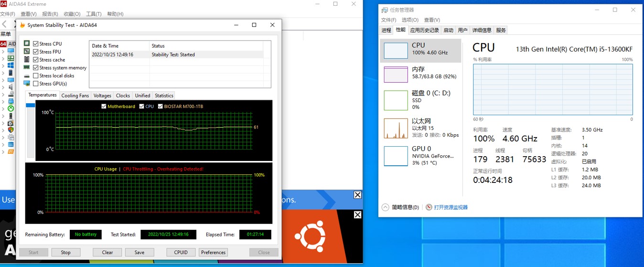The width and height of the screenshot is (644, 267).
Task: Open AIDA64 工具(T) menu
Action: (x=93, y=14)
